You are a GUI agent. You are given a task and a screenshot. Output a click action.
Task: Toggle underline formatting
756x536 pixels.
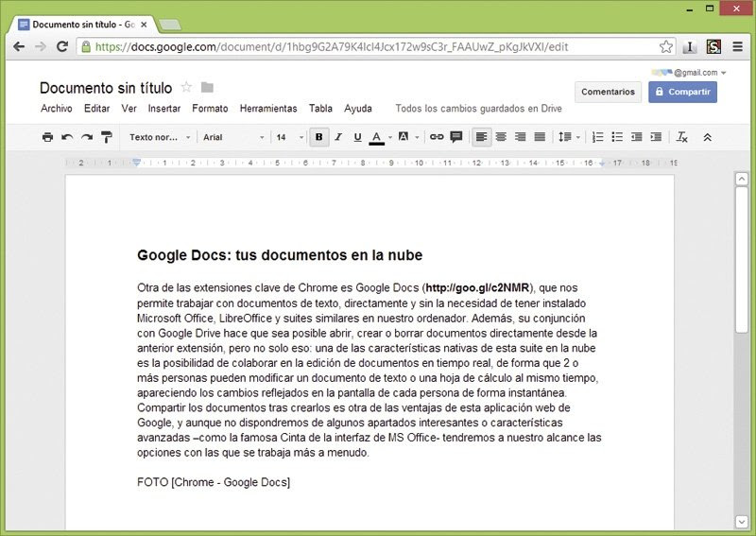tap(357, 137)
